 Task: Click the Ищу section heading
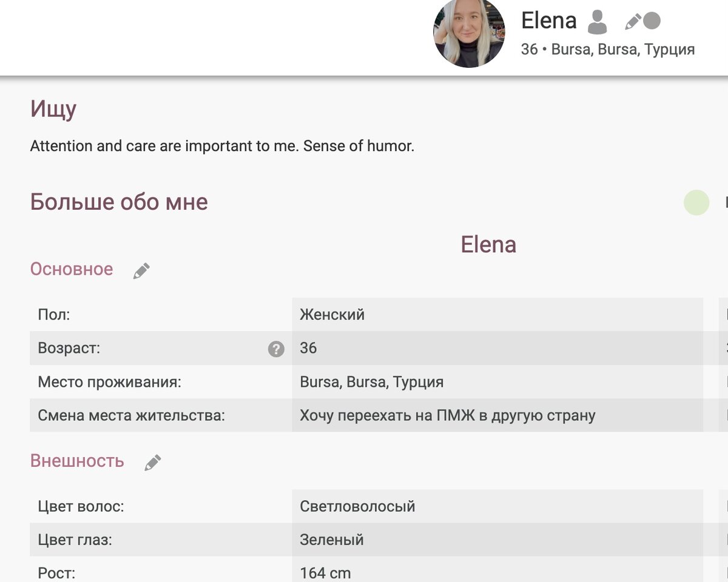pyautogui.click(x=53, y=109)
